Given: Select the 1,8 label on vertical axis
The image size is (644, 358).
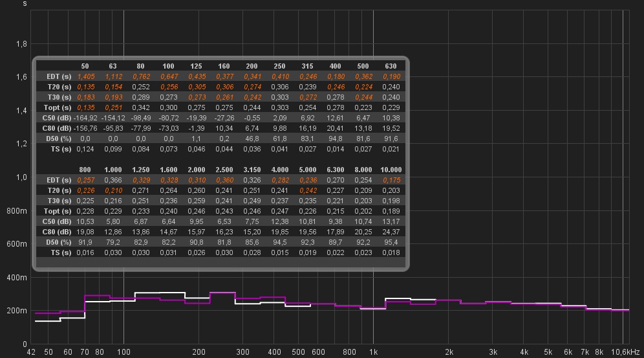Looking at the screenshot, I should pyautogui.click(x=21, y=44).
